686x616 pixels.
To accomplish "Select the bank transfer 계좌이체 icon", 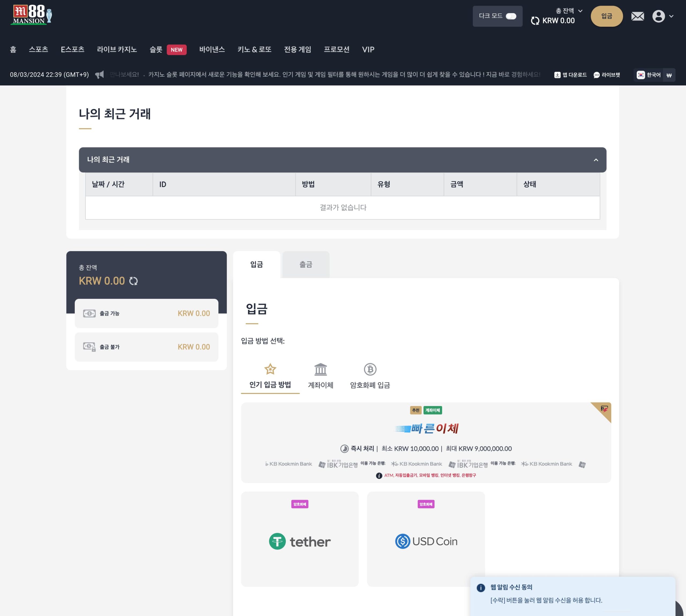I will pos(320,370).
